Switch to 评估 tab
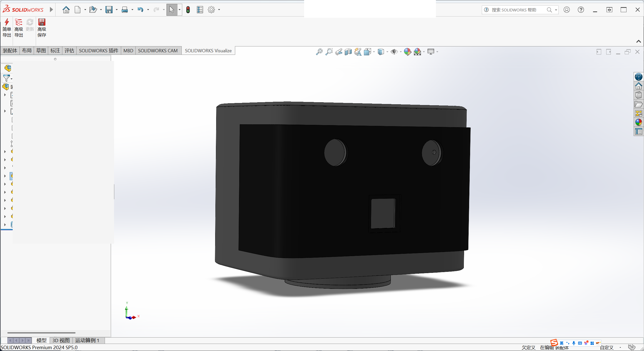Image resolution: width=644 pixels, height=351 pixels. [69, 51]
